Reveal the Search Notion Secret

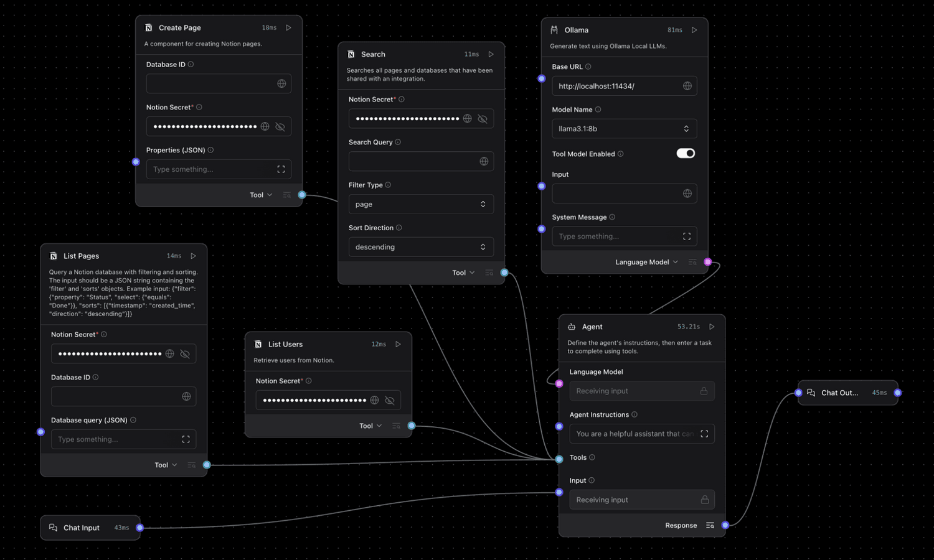483,118
